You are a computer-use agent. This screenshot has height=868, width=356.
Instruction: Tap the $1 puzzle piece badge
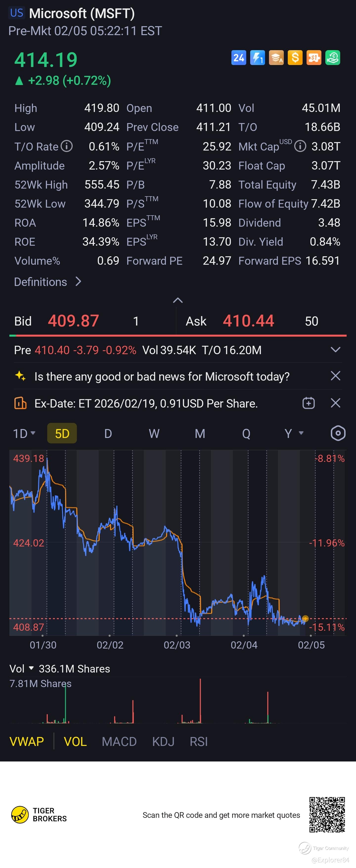pyautogui.click(x=314, y=58)
